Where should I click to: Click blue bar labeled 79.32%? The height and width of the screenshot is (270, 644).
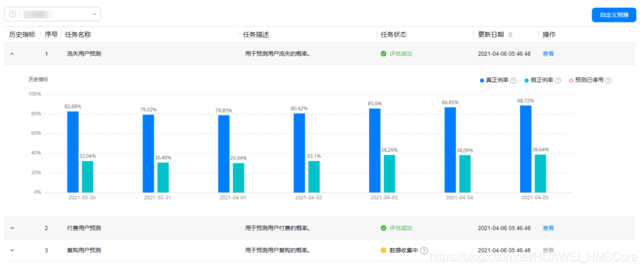tap(148, 153)
